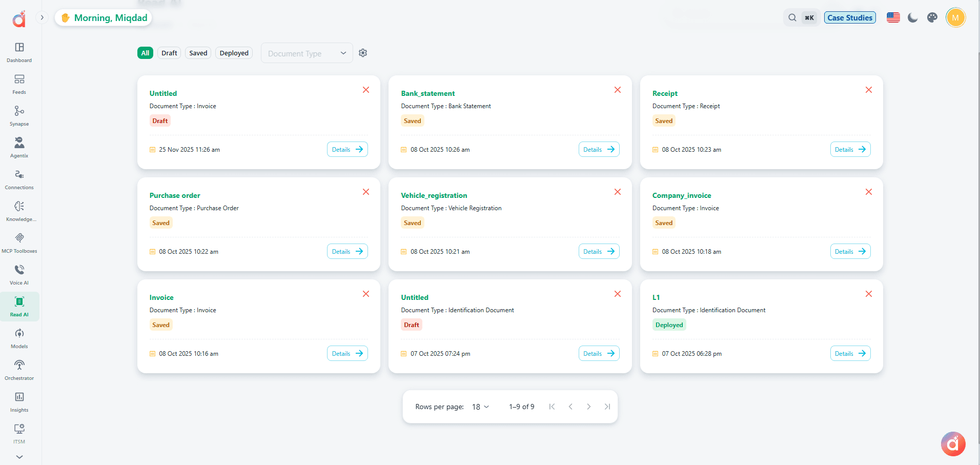980x465 pixels.
Task: Expand more sidebar items with down chevron
Action: (19, 457)
